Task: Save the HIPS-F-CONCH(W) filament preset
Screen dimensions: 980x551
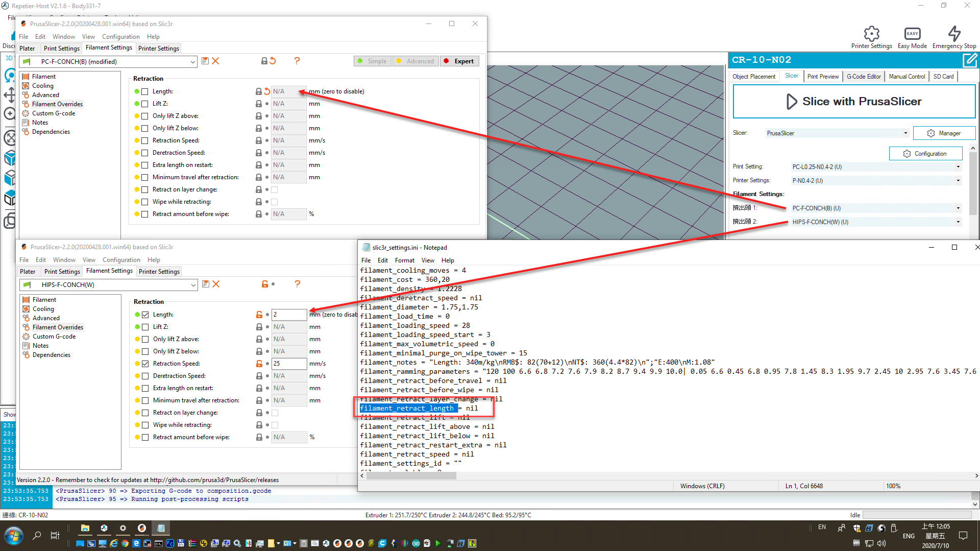Action: (x=206, y=284)
